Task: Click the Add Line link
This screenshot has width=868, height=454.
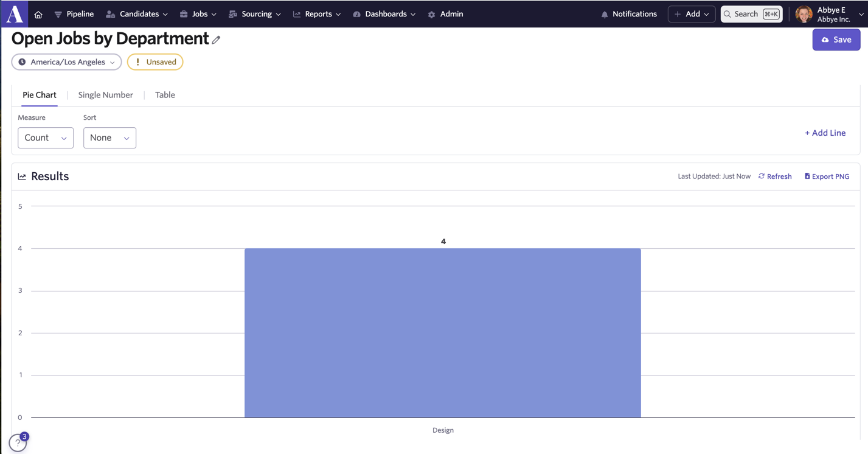Action: tap(825, 133)
